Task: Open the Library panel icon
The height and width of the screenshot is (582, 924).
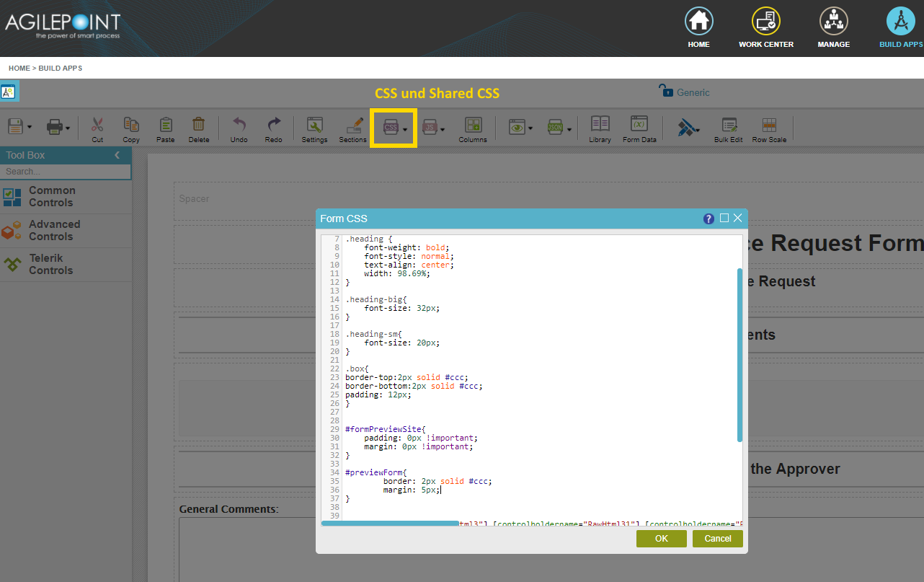Action: [600, 128]
